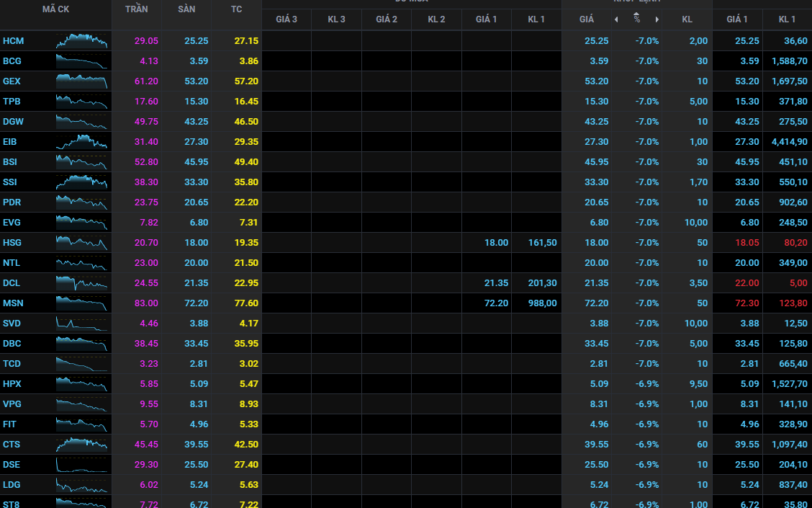Open the NTL stock symbol
Screen dimensions: 812x508
(x=12, y=263)
